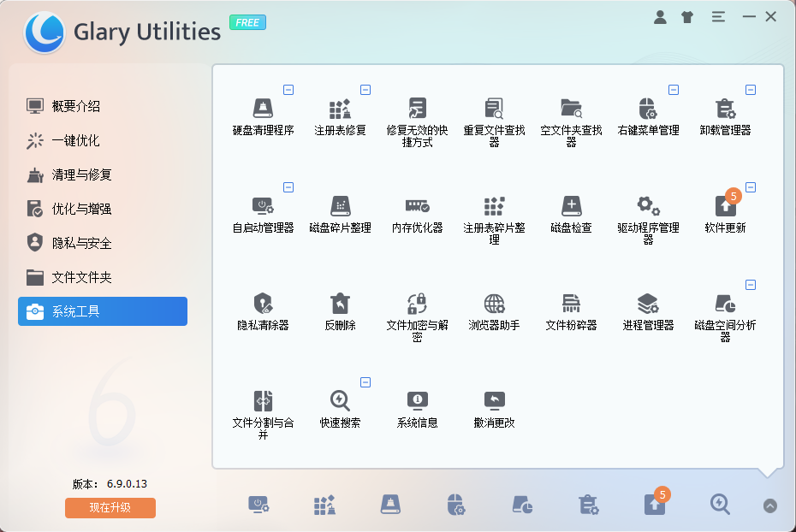Screen dimensions: 796x532
Task: Toggle dock pin on 自启动管理器
Action: pyautogui.click(x=288, y=187)
